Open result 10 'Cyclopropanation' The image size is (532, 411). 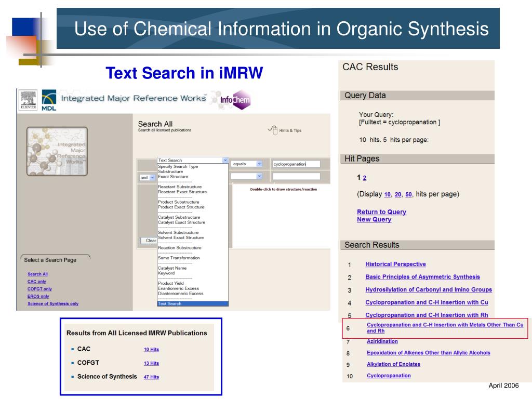coord(389,376)
